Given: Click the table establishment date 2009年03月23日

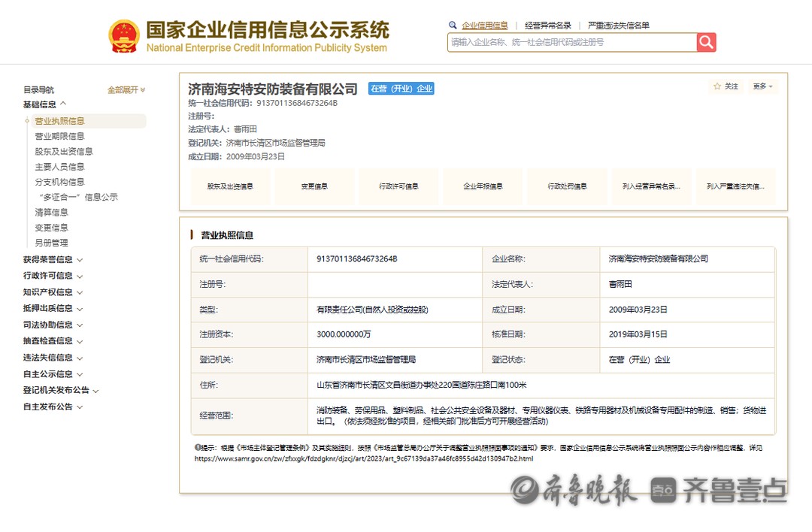Looking at the screenshot, I should pos(638,310).
